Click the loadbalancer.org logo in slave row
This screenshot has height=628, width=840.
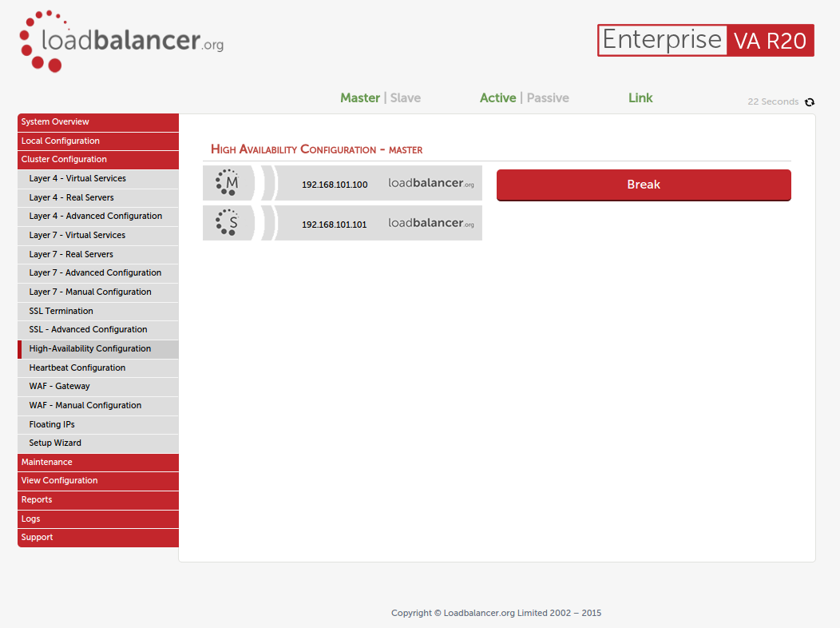tap(431, 223)
